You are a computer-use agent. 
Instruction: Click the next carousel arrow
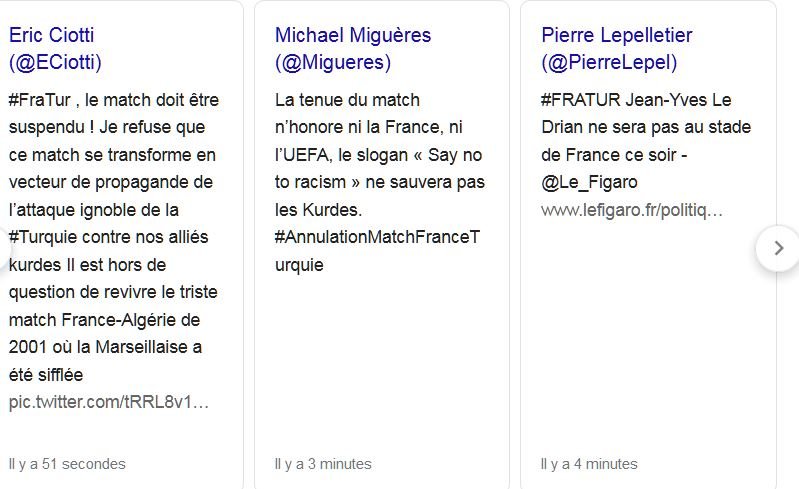pos(779,248)
